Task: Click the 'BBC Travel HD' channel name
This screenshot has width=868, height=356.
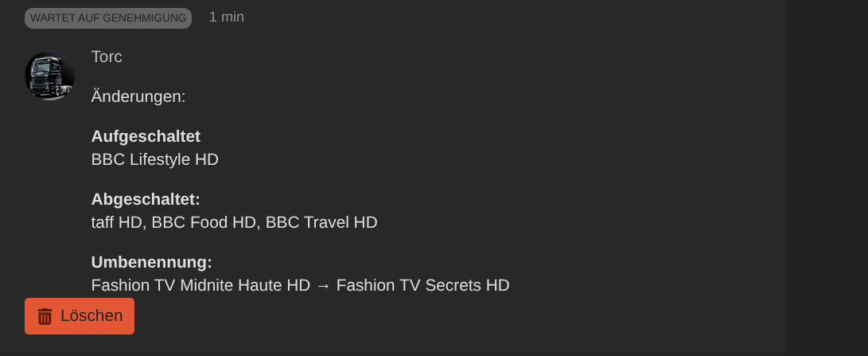Action: pos(321,222)
